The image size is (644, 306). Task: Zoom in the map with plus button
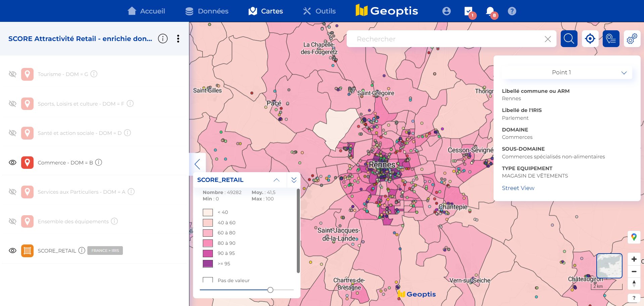pyautogui.click(x=634, y=259)
